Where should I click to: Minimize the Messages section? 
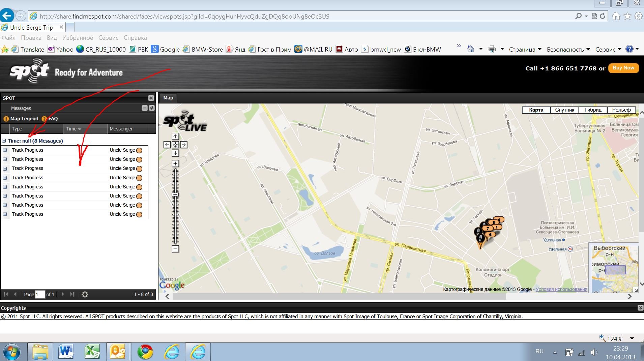point(145,108)
